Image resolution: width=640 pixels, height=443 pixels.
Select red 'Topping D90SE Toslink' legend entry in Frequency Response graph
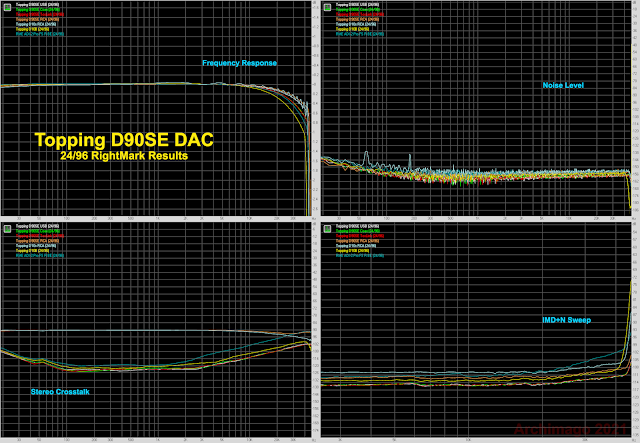40,14
